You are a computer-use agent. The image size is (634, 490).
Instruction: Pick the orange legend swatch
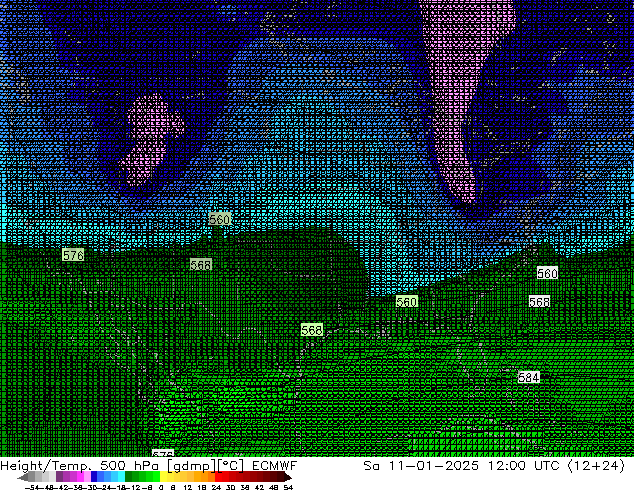pyautogui.click(x=205, y=476)
